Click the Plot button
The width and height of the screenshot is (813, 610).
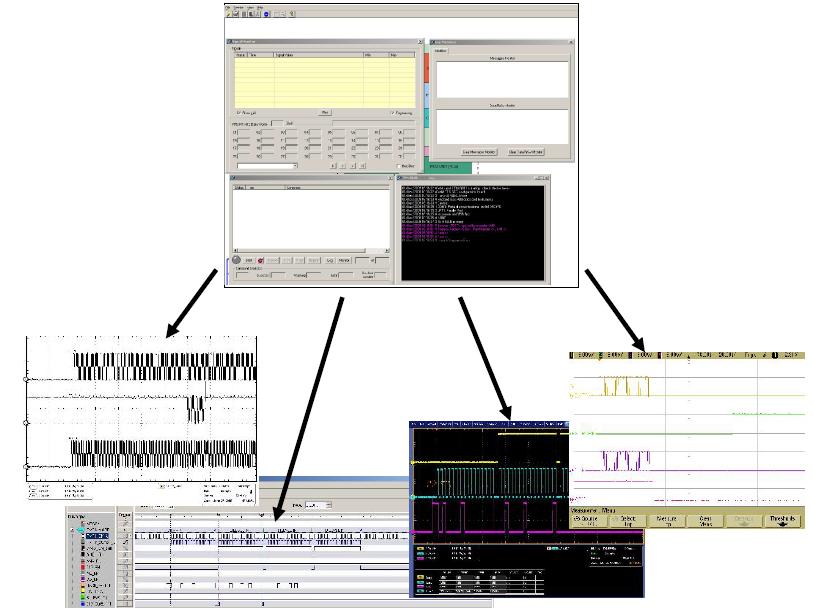click(x=325, y=113)
